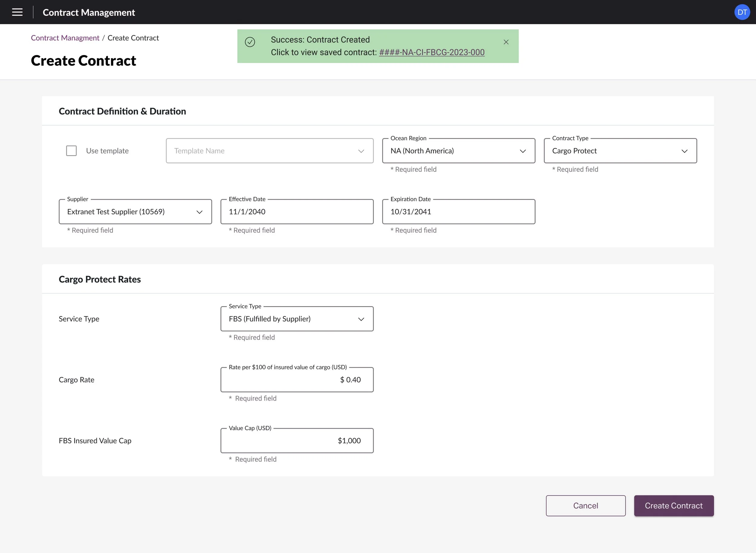Screen dimensions: 756x553
Task: Click the success checkmark icon in banner
Action: [250, 42]
